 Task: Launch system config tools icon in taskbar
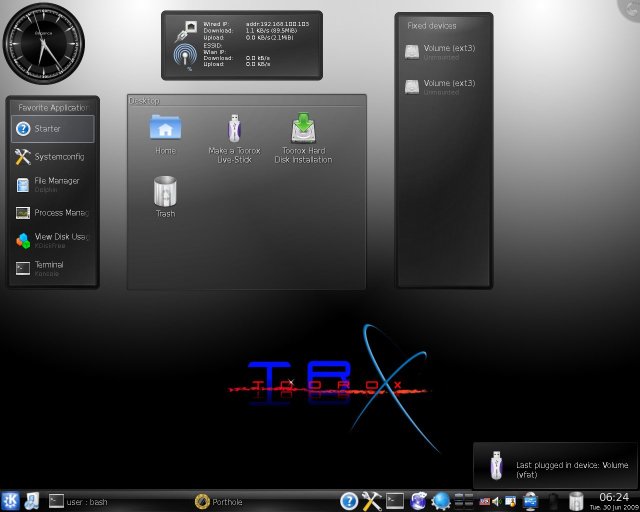371,501
